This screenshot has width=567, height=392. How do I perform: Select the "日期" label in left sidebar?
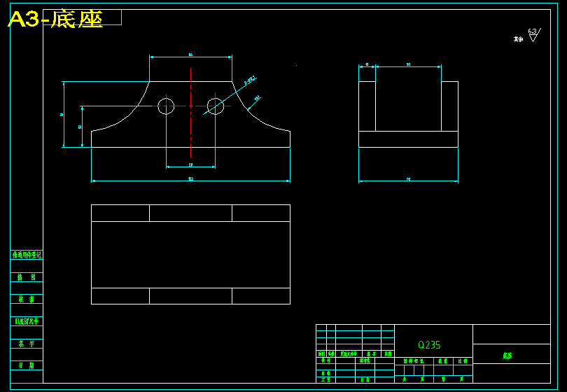[x=27, y=365]
